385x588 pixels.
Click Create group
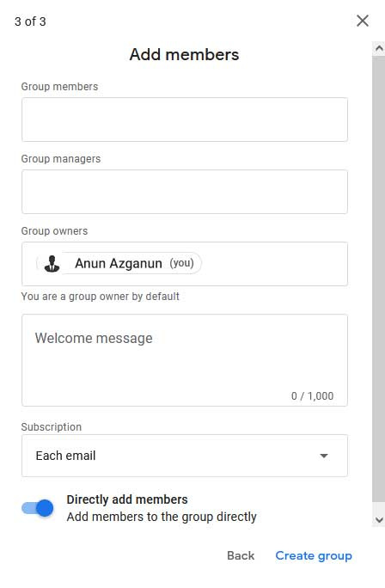(x=314, y=555)
